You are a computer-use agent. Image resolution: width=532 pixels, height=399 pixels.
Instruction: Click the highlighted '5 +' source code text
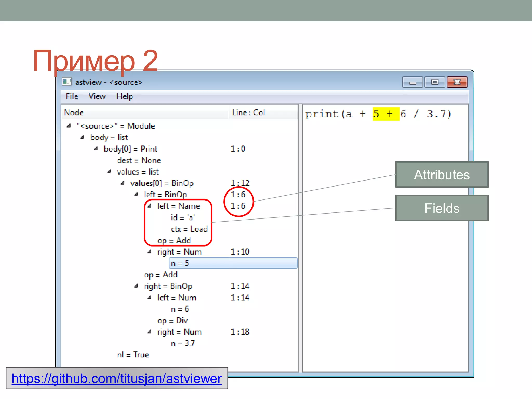pyautogui.click(x=386, y=114)
